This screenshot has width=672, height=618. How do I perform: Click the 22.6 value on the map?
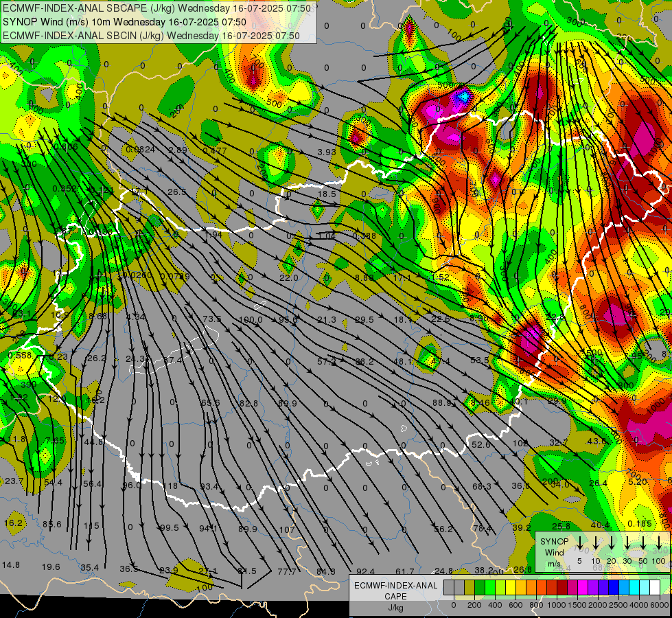[x=441, y=319]
